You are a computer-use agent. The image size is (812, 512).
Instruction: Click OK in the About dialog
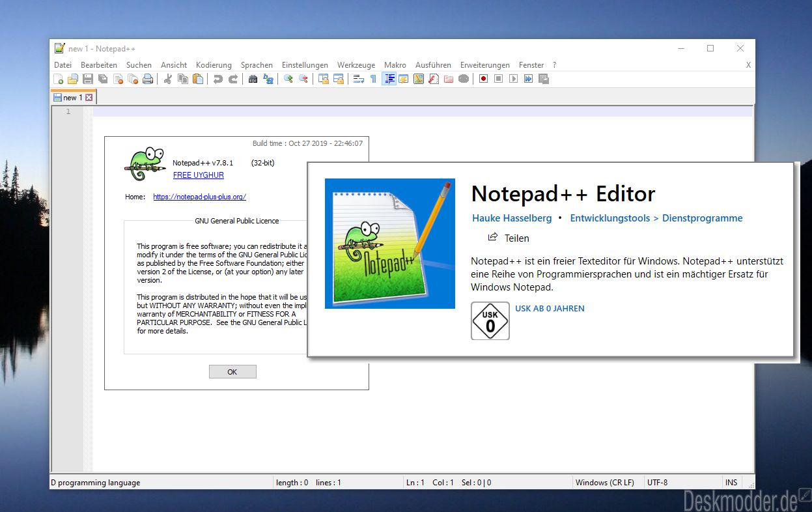click(x=232, y=372)
